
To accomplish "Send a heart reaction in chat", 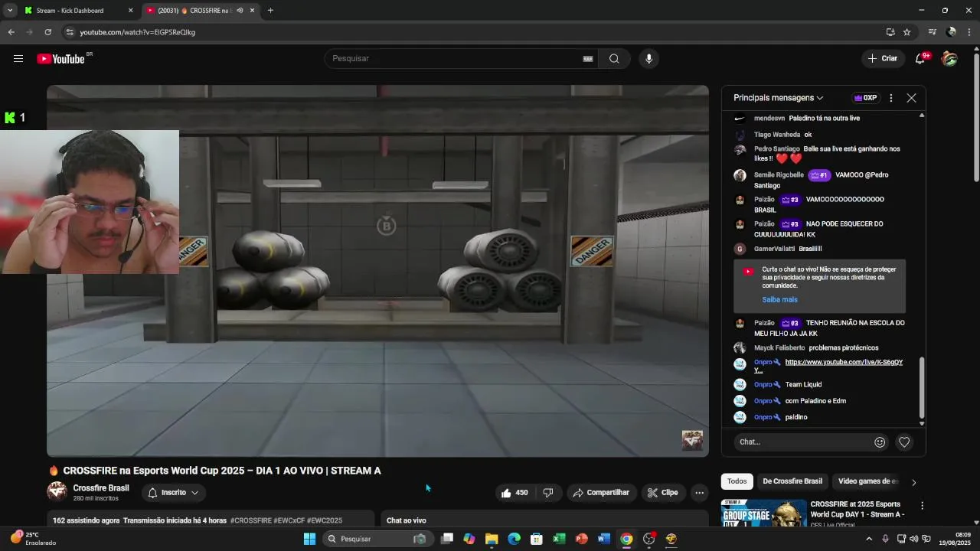I will coord(904,442).
